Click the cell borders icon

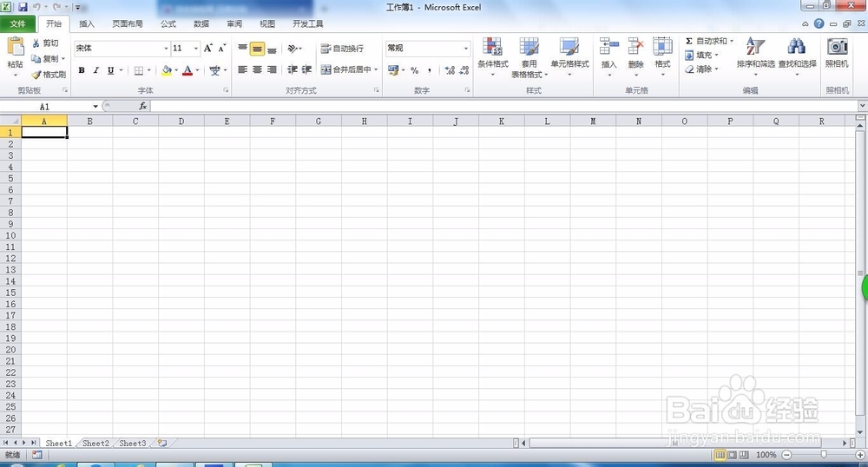[139, 70]
